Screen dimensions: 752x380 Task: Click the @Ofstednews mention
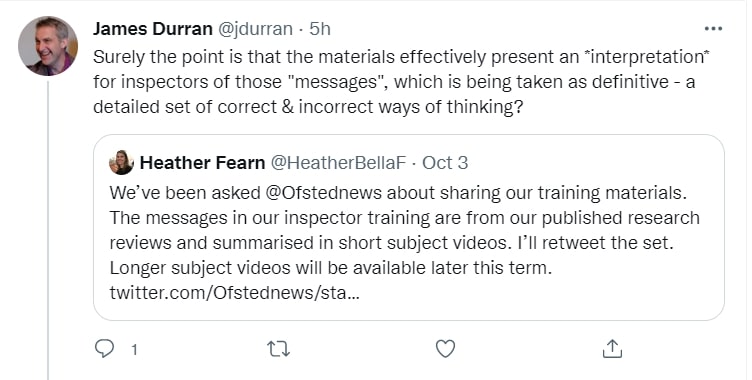click(x=323, y=193)
